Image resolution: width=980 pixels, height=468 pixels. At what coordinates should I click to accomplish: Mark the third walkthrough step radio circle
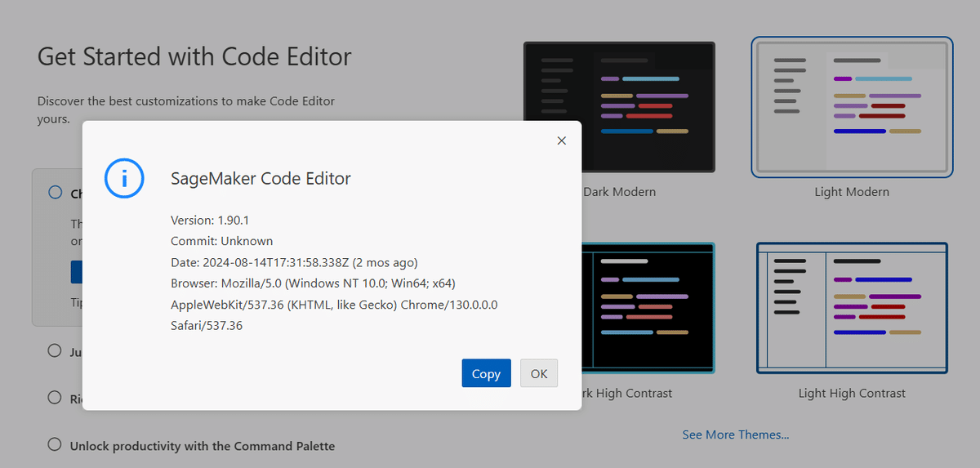tap(55, 398)
